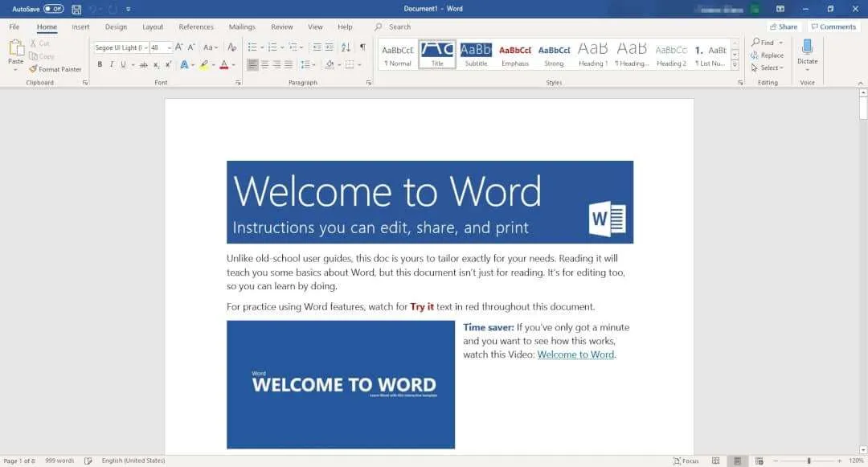The image size is (868, 467).
Task: Open the Find dropdown arrow
Action: coord(781,43)
